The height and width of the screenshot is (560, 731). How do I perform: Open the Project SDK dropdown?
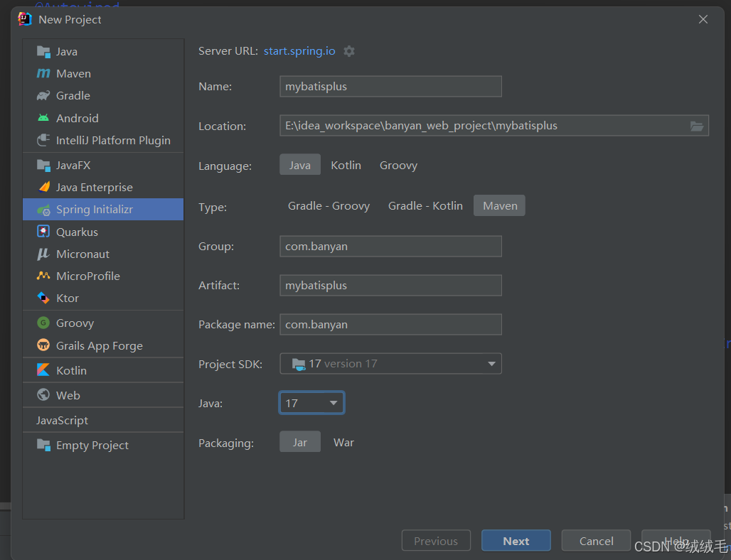[491, 363]
